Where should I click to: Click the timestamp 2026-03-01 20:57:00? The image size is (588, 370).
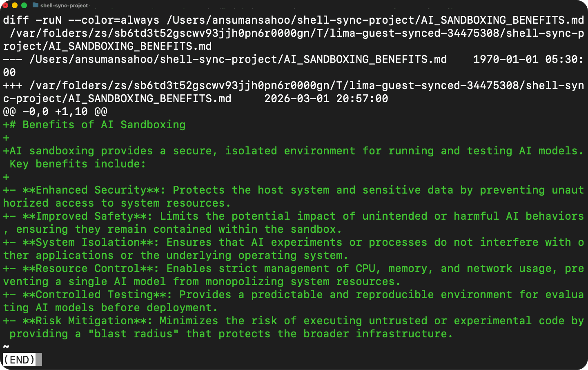pos(327,98)
